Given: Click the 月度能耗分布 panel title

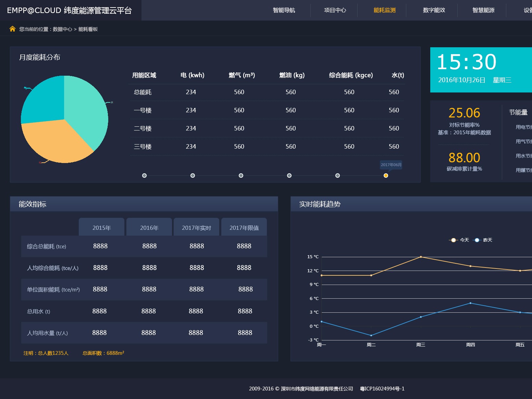Looking at the screenshot, I should click(x=40, y=58).
